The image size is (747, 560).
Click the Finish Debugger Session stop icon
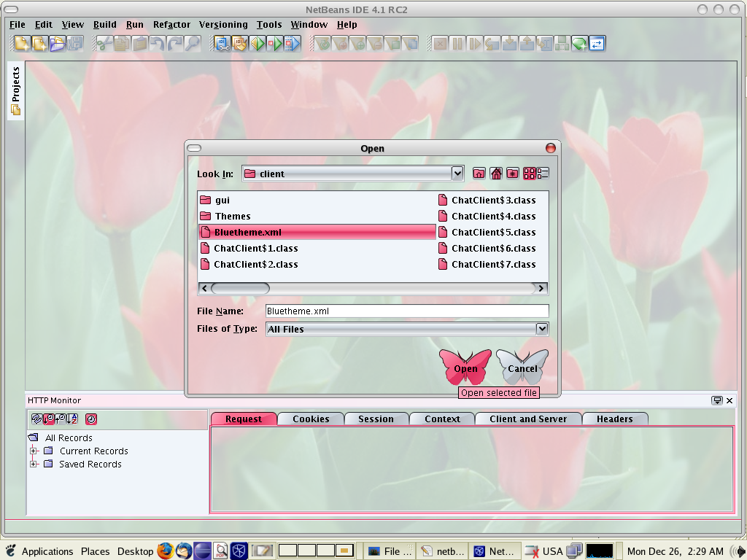(x=440, y=44)
